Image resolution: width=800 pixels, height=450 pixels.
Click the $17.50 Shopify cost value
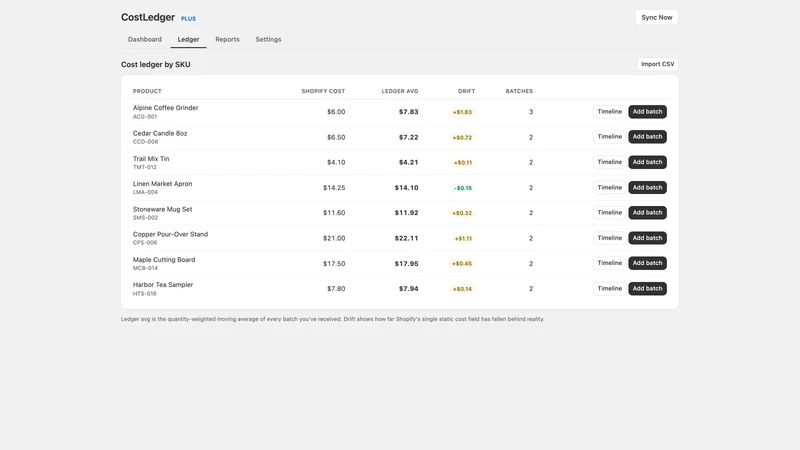tap(334, 264)
